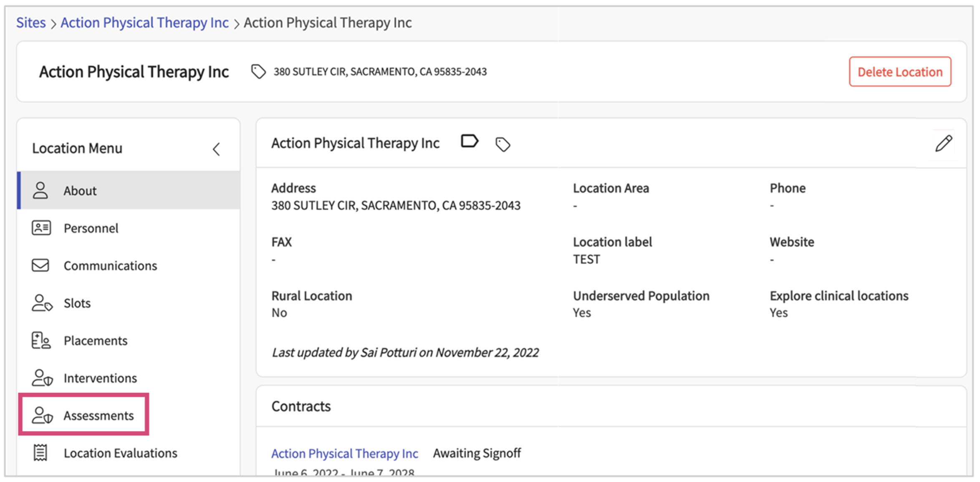Screen dimensions: 980x482
Task: Click the Slots icon in sidebar
Action: pyautogui.click(x=42, y=303)
